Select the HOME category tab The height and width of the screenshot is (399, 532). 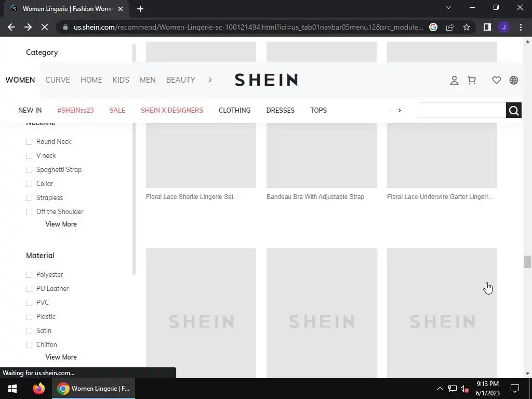pyautogui.click(x=91, y=79)
